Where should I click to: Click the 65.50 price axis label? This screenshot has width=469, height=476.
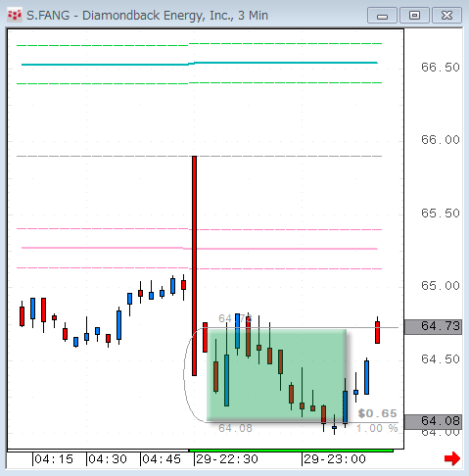[441, 214]
